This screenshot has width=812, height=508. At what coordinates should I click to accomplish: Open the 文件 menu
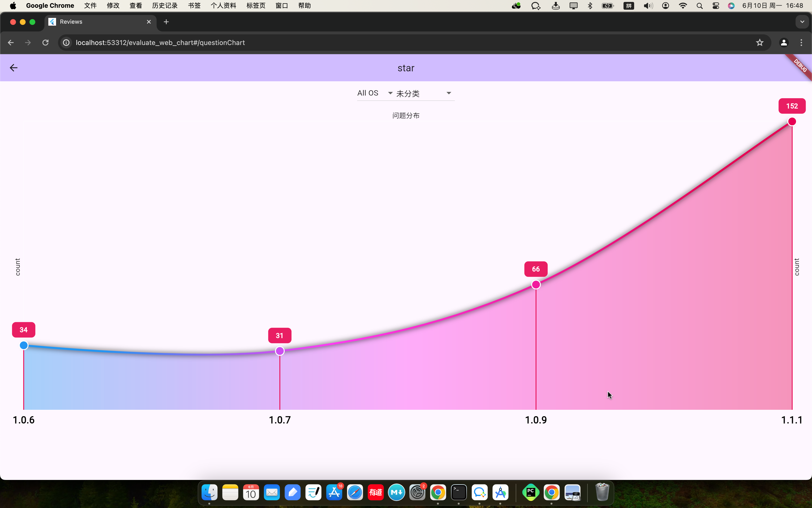click(90, 6)
